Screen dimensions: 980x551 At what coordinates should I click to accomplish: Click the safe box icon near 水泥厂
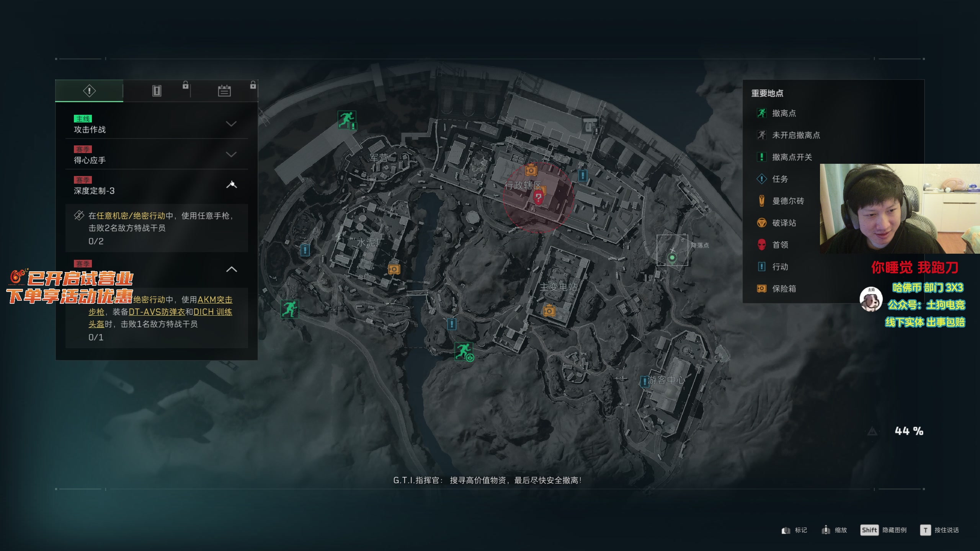click(x=394, y=269)
